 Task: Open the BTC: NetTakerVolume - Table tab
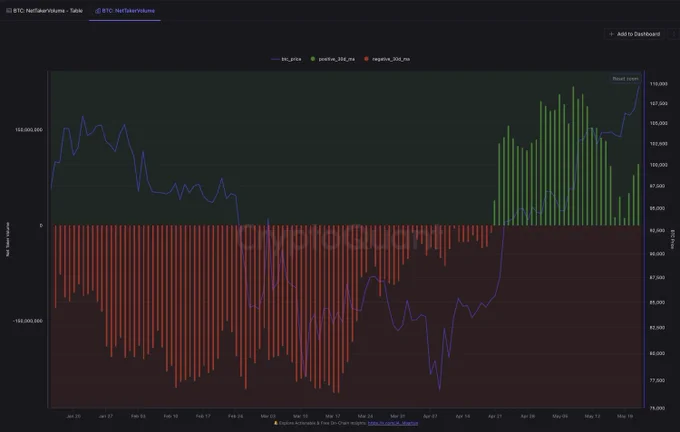pos(44,10)
